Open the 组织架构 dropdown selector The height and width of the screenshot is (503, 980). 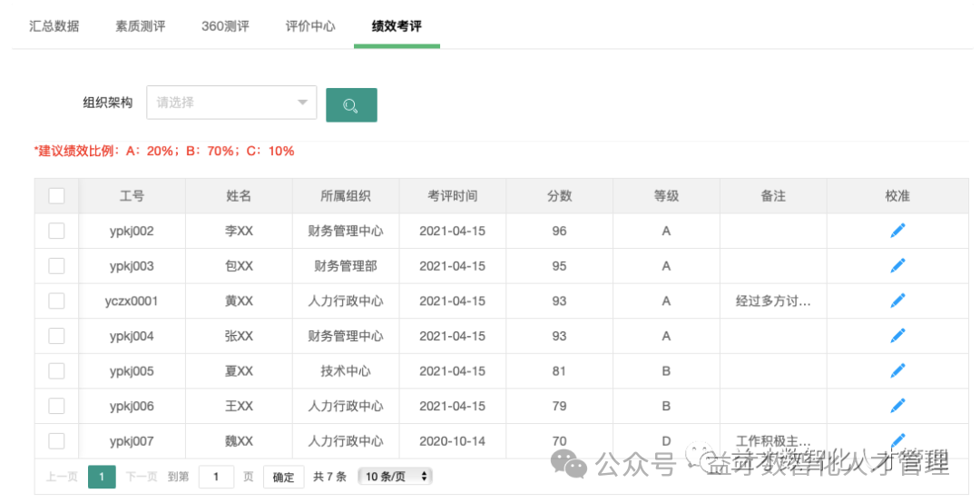(x=231, y=103)
